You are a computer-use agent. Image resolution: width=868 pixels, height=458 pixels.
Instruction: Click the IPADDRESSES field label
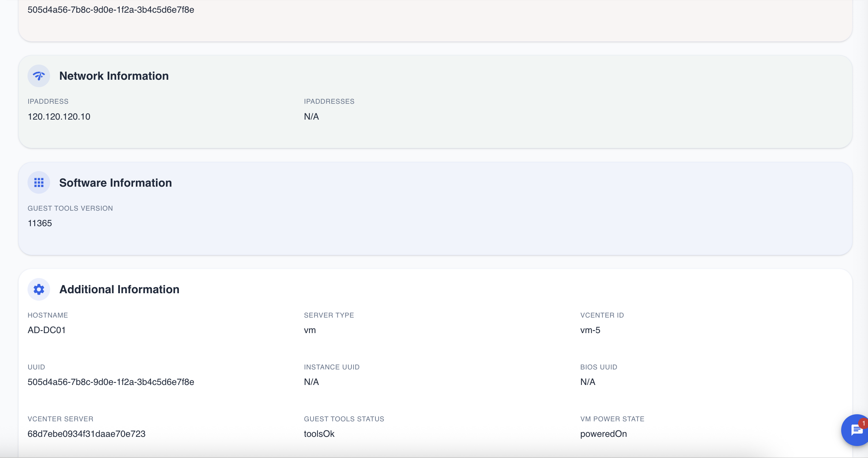tap(329, 102)
